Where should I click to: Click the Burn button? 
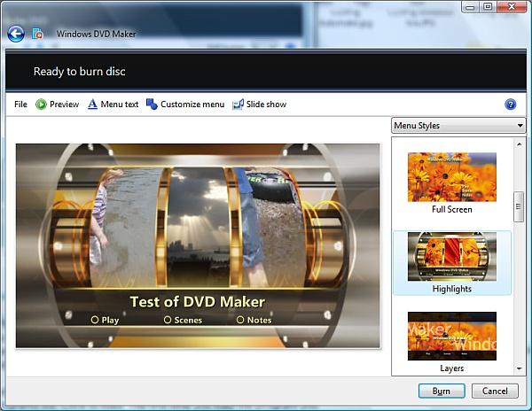tap(442, 391)
